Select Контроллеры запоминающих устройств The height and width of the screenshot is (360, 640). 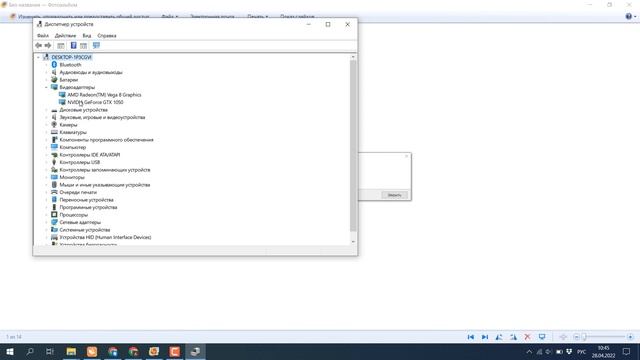(x=105, y=170)
